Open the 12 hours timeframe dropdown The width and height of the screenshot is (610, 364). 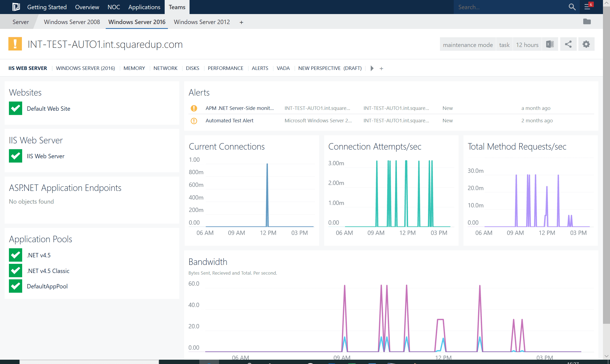527,45
